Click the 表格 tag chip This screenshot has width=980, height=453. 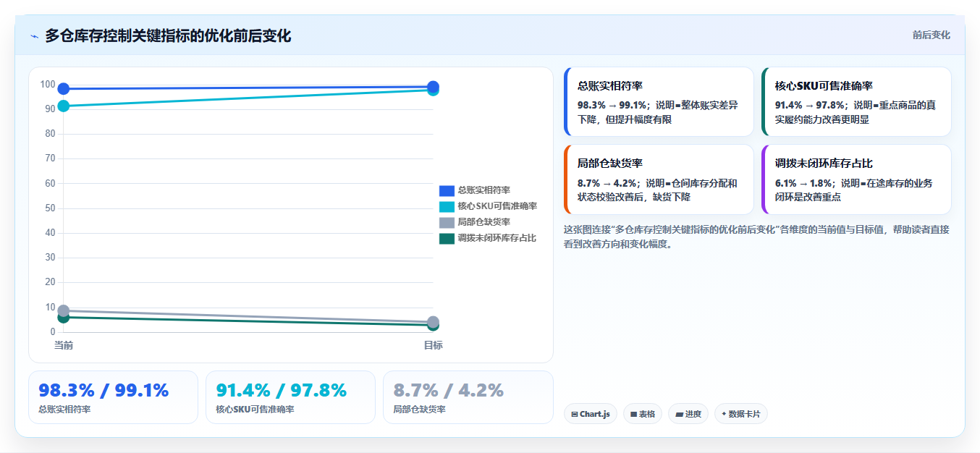(643, 414)
